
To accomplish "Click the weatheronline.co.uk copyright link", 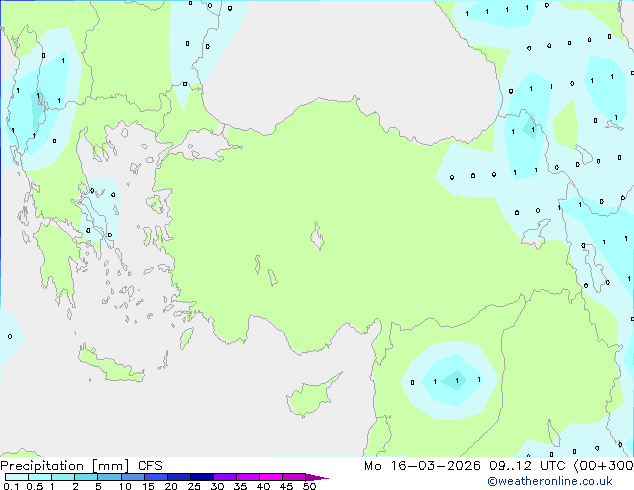I will click(x=563, y=482).
